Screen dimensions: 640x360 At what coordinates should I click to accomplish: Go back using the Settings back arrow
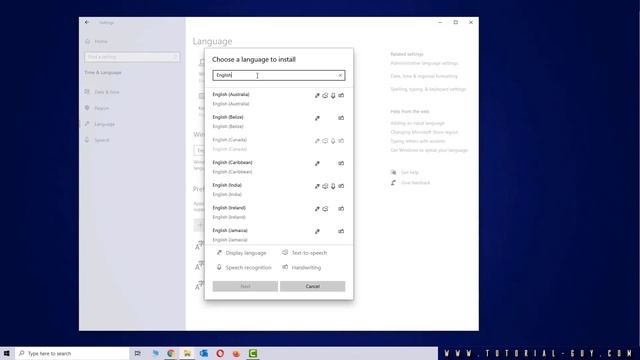click(87, 22)
